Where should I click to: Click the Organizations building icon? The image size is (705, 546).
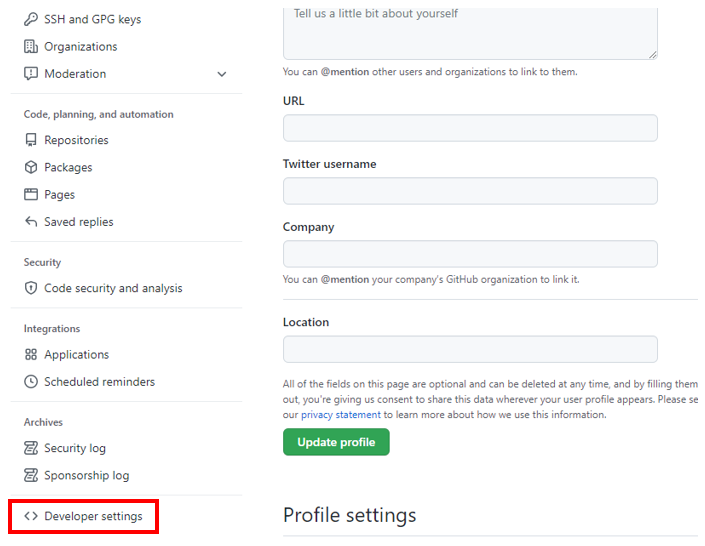[x=31, y=47]
